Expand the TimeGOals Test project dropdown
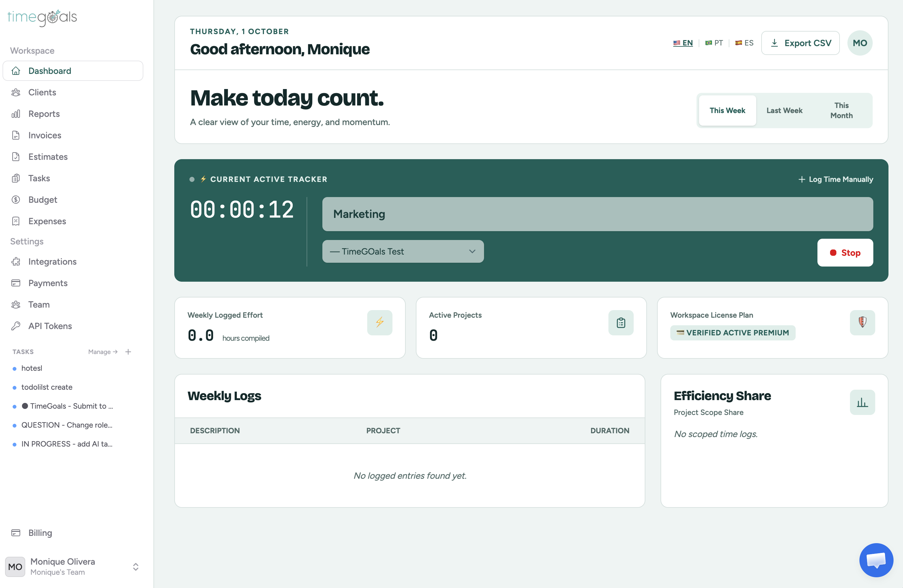903x588 pixels. (403, 251)
